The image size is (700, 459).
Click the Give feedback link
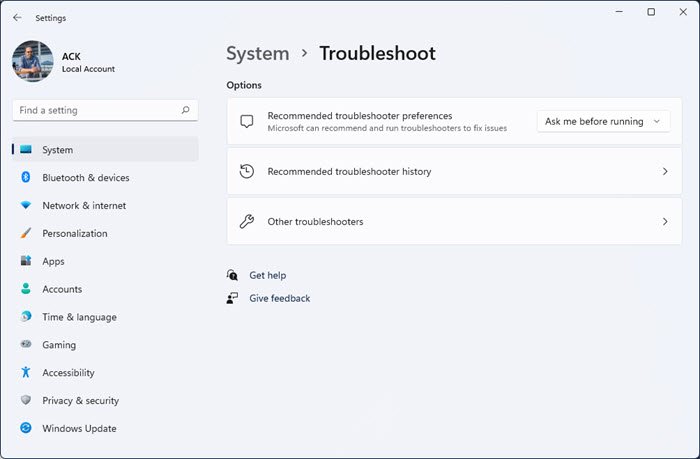pos(279,298)
